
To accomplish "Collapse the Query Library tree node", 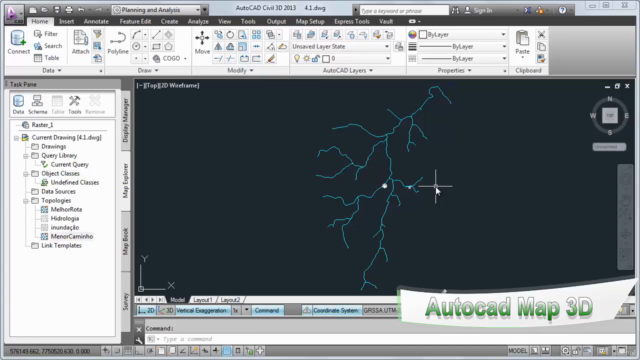I will pyautogui.click(x=26, y=156).
